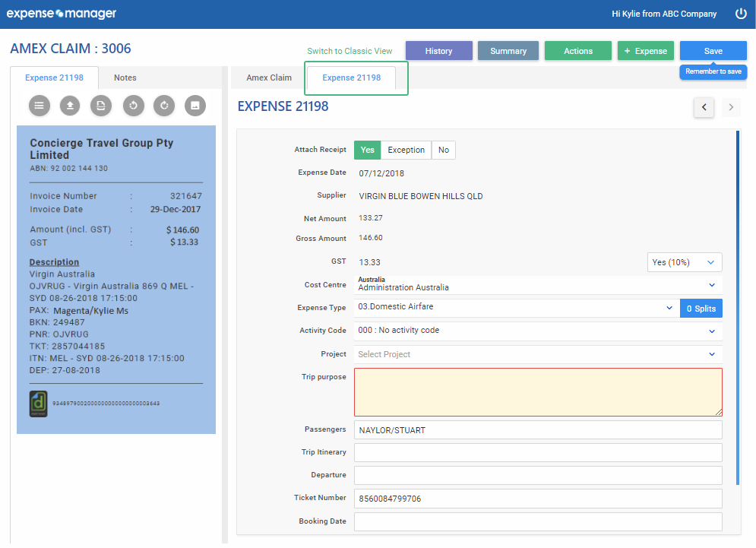Open the Summary button
756x548 pixels.
coord(508,51)
